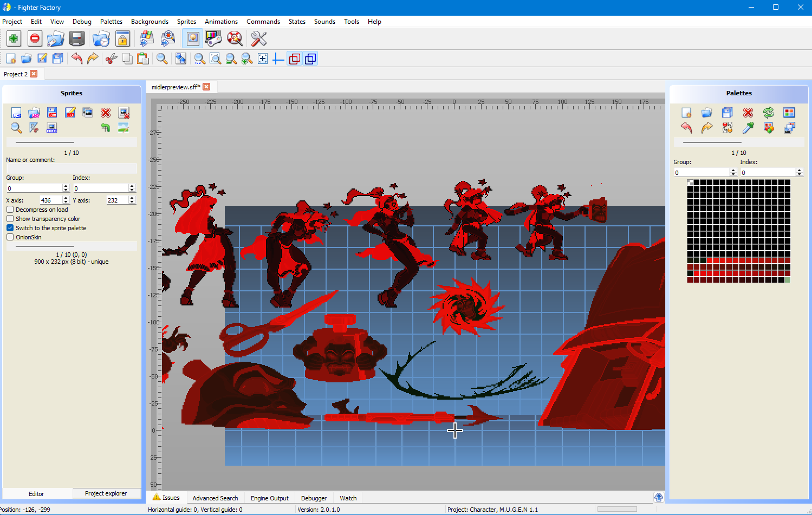812x515 pixels.
Task: Click the scissors Cut icon in the toolbar
Action: [x=112, y=58]
